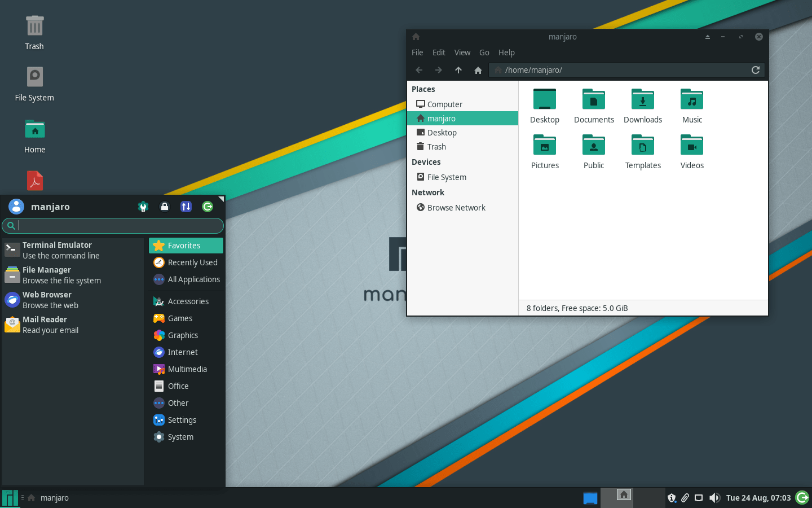Open the View menu in file manager
Image resolution: width=812 pixels, height=508 pixels.
point(462,52)
